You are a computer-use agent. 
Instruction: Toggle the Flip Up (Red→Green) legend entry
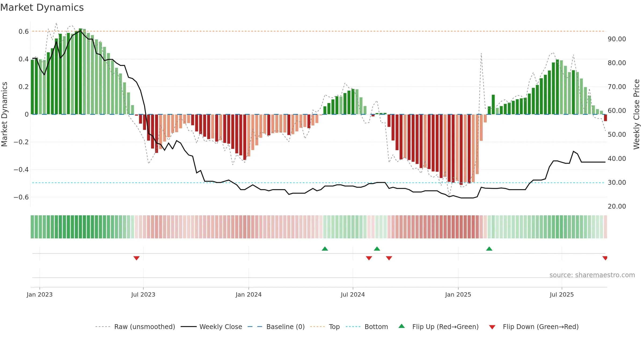coord(438,327)
